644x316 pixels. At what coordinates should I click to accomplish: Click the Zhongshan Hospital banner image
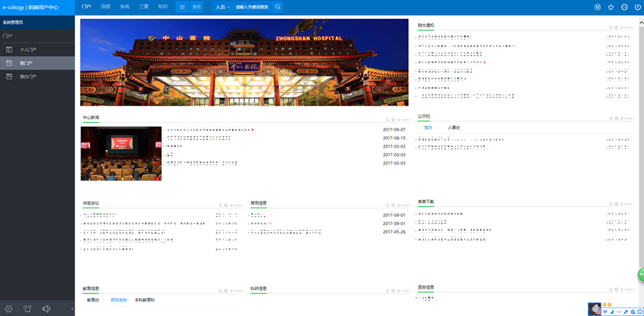[x=244, y=62]
